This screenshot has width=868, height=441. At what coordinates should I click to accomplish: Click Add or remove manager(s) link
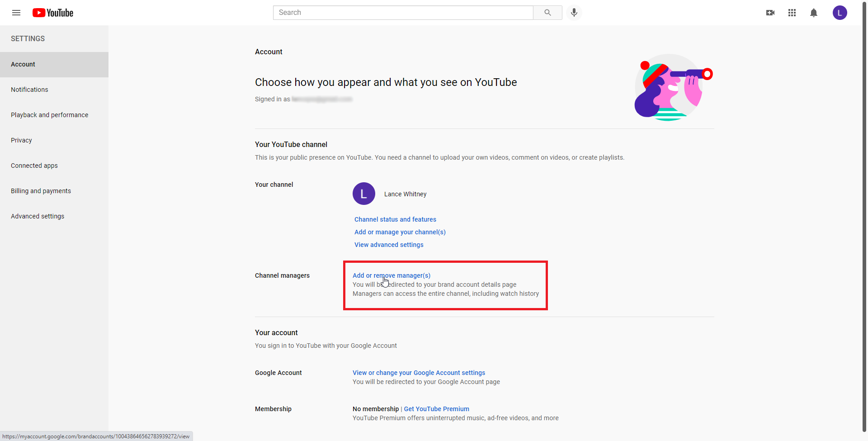click(x=392, y=275)
